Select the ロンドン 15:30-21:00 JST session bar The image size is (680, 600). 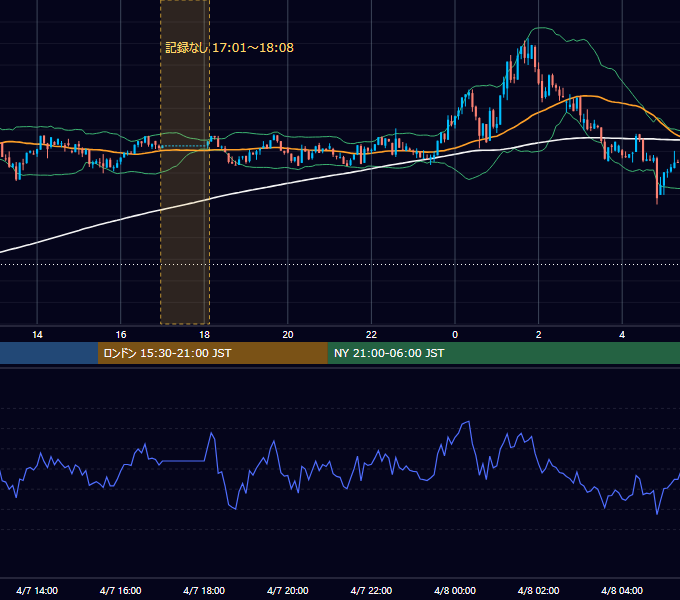tap(212, 353)
